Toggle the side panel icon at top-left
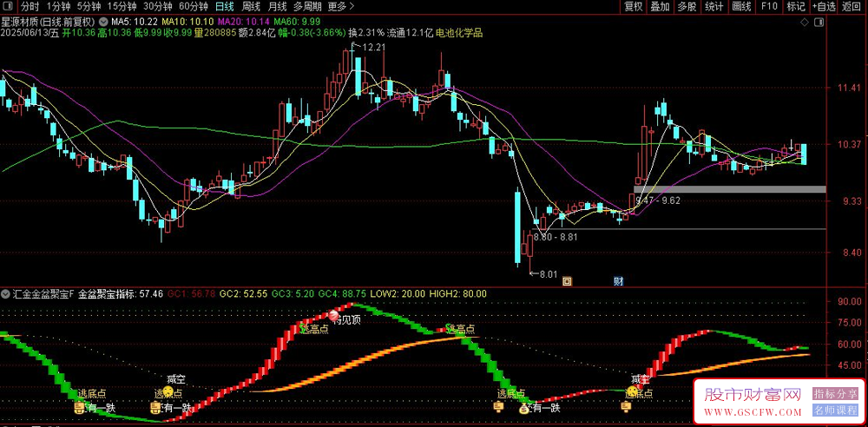 coord(6,7)
